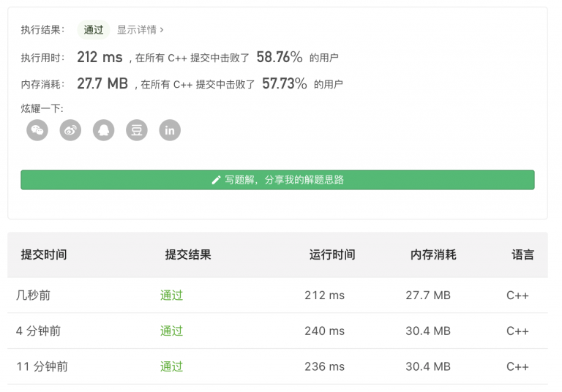The image size is (562, 392).
Task: Share result via WeChat icon
Action: tap(37, 130)
